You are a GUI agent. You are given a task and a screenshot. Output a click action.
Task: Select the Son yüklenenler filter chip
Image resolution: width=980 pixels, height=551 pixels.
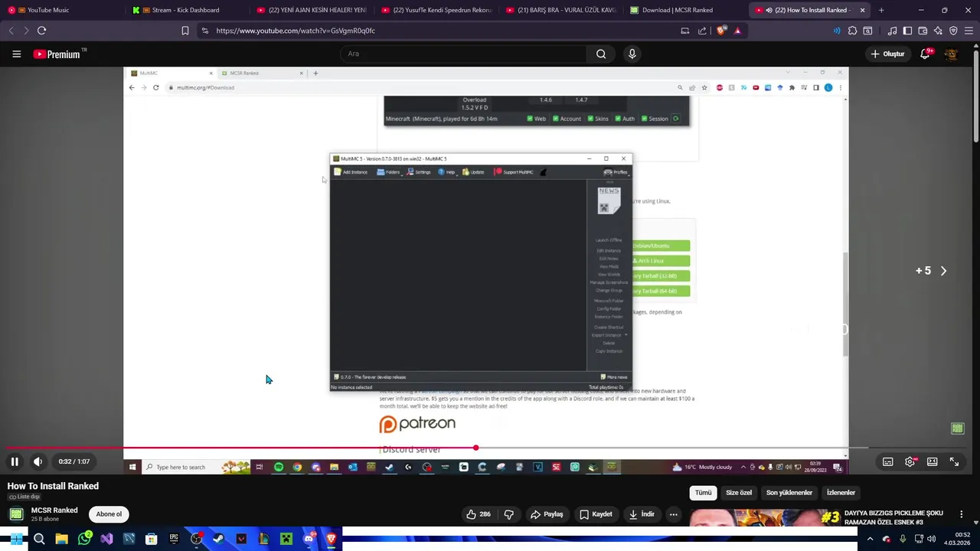click(x=789, y=493)
